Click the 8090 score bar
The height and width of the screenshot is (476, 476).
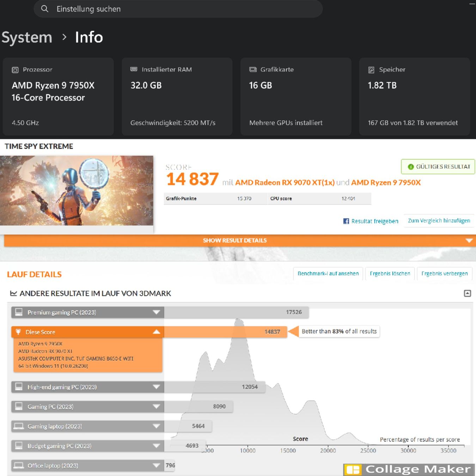click(199, 407)
